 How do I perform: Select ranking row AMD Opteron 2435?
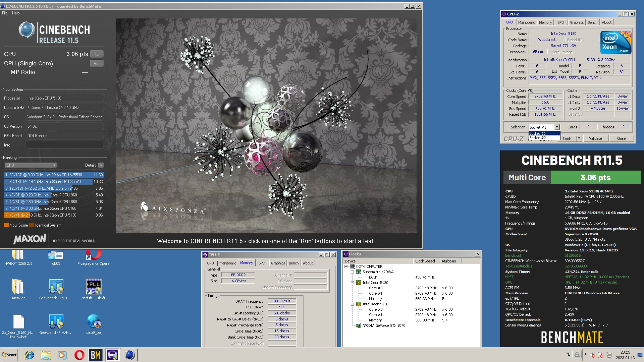54,188
